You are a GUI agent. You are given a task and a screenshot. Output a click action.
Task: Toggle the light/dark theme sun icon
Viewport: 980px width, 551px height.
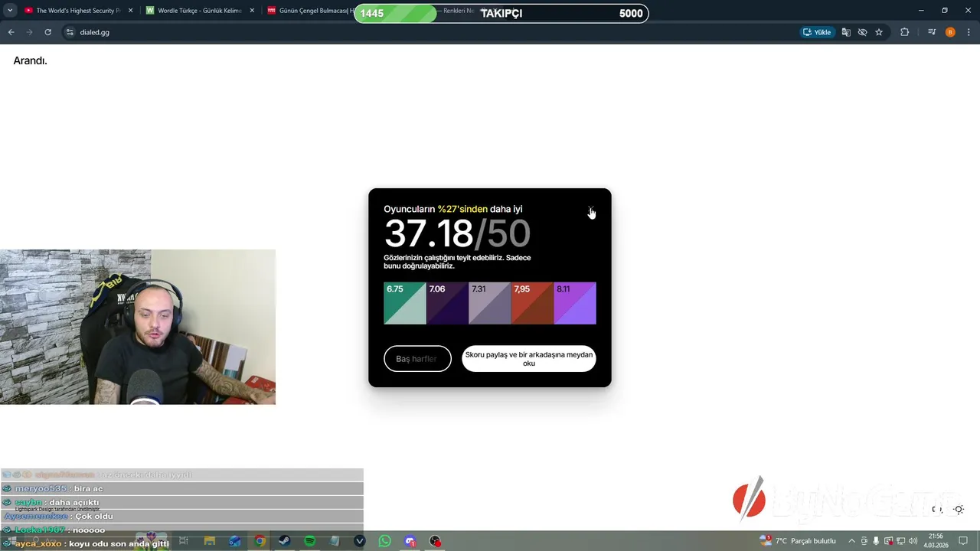pyautogui.click(x=959, y=510)
